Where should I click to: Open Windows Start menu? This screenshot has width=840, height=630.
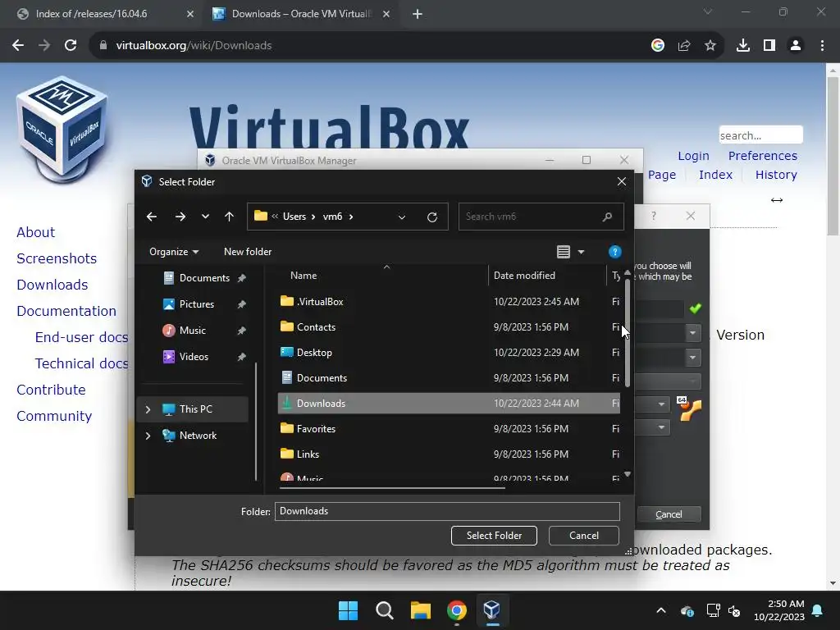(x=348, y=610)
